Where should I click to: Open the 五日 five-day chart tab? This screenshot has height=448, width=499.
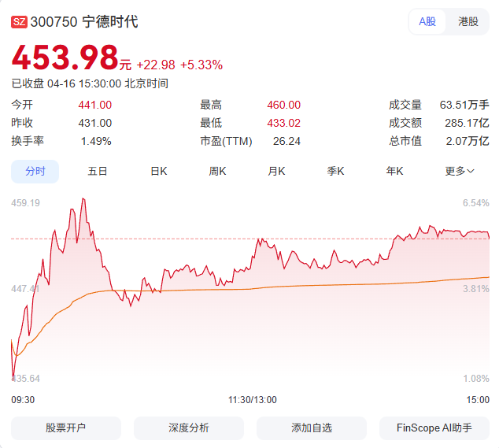point(98,171)
